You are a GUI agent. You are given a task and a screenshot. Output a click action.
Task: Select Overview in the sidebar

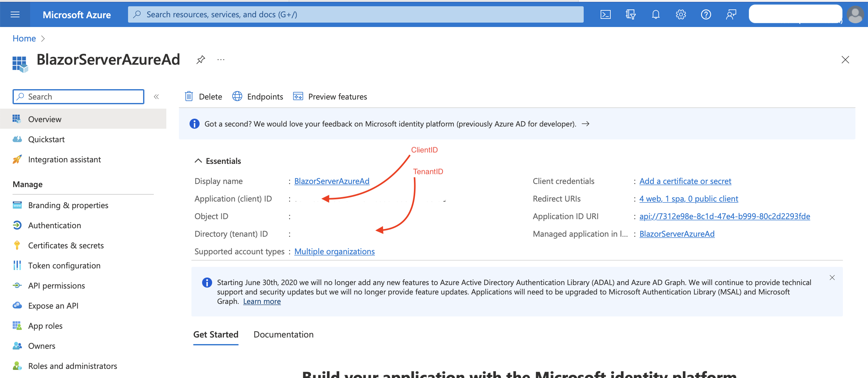(83, 119)
